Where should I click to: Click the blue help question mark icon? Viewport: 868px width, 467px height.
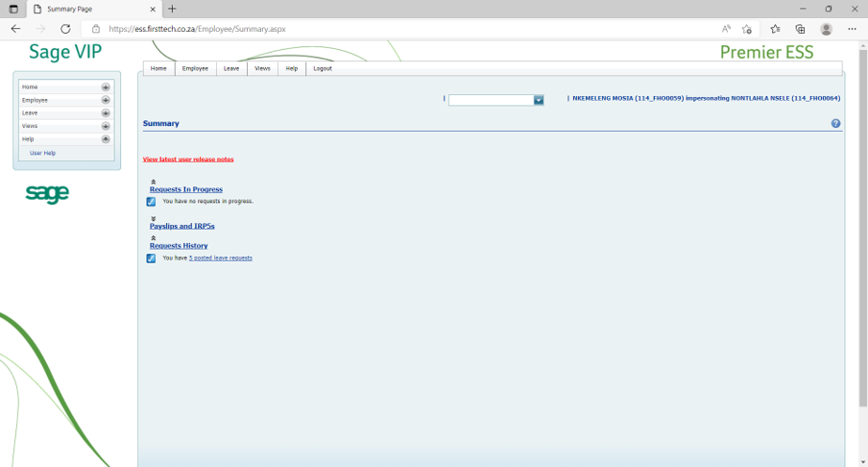835,124
